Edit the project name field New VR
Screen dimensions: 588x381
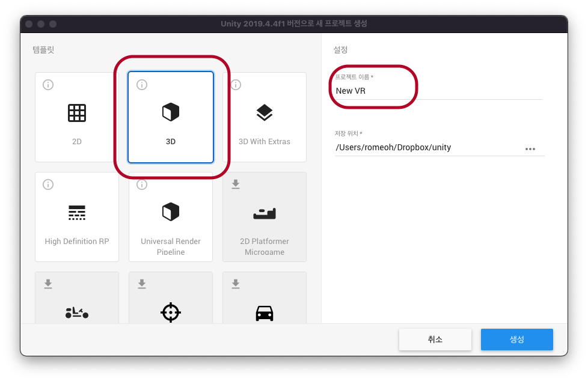(438, 91)
